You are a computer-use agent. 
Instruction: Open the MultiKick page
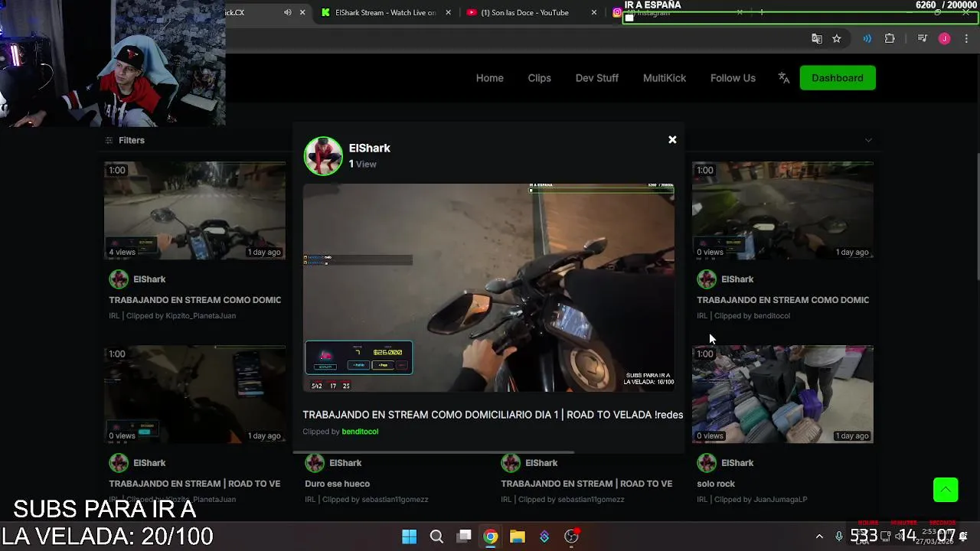pos(665,78)
